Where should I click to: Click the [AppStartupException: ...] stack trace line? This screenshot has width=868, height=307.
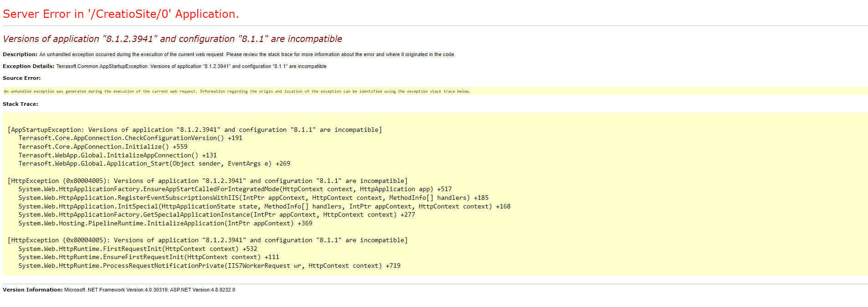[x=195, y=130]
